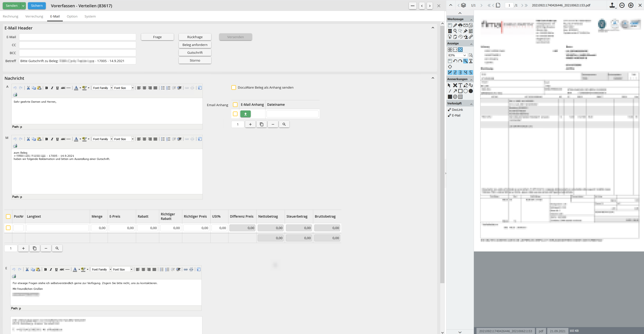Click the pencil edit tool in Werkzeuge
The image size is (644, 334).
point(455,25)
